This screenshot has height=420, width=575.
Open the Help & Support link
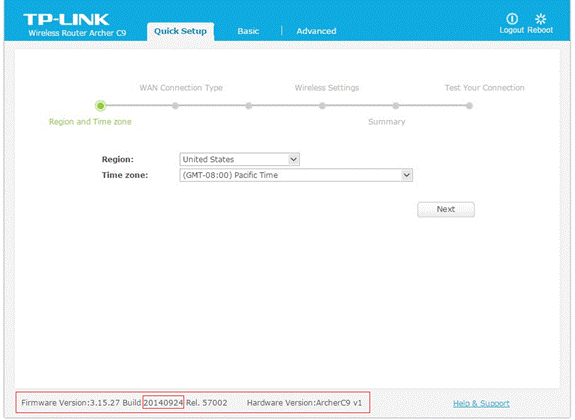tap(481, 403)
